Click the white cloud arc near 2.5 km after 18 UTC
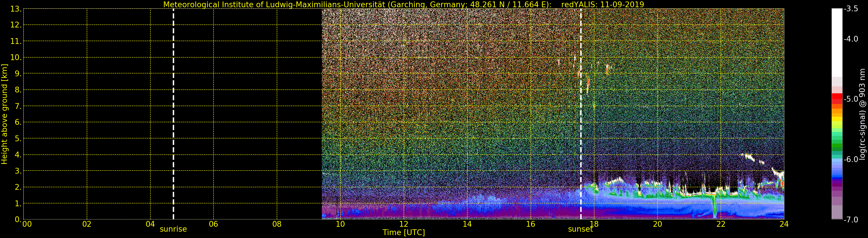The width and height of the screenshot is (868, 238). [x=615, y=181]
